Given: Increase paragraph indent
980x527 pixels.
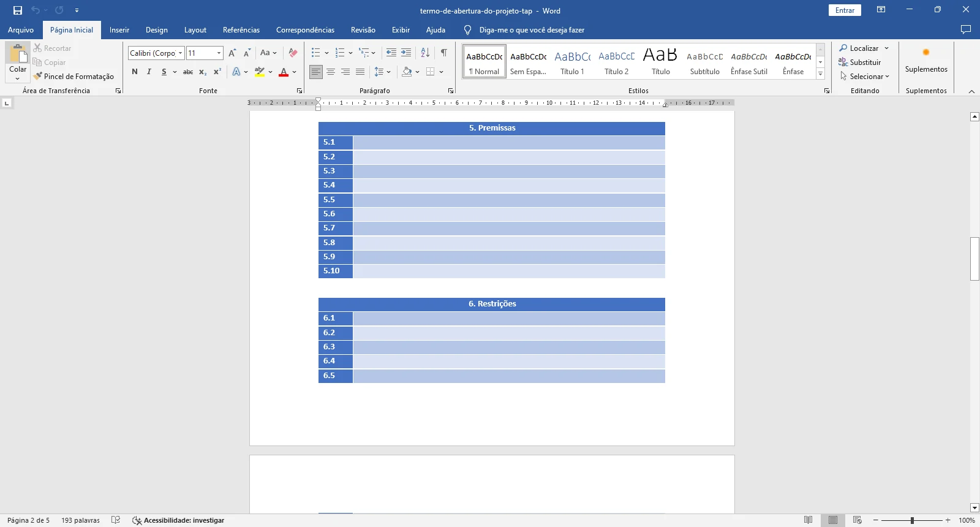Looking at the screenshot, I should [x=406, y=53].
